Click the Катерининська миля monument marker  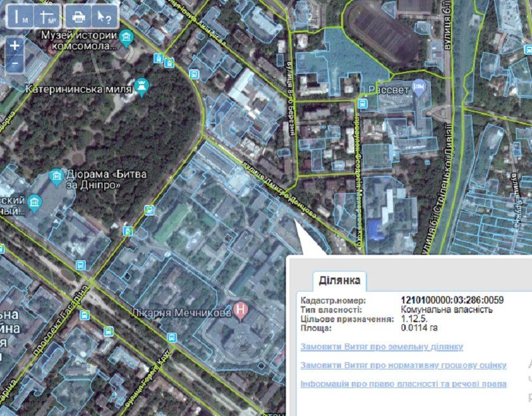[141, 86]
